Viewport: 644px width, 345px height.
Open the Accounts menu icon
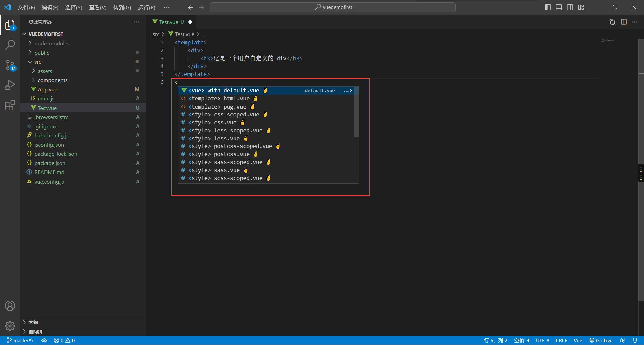[10, 306]
